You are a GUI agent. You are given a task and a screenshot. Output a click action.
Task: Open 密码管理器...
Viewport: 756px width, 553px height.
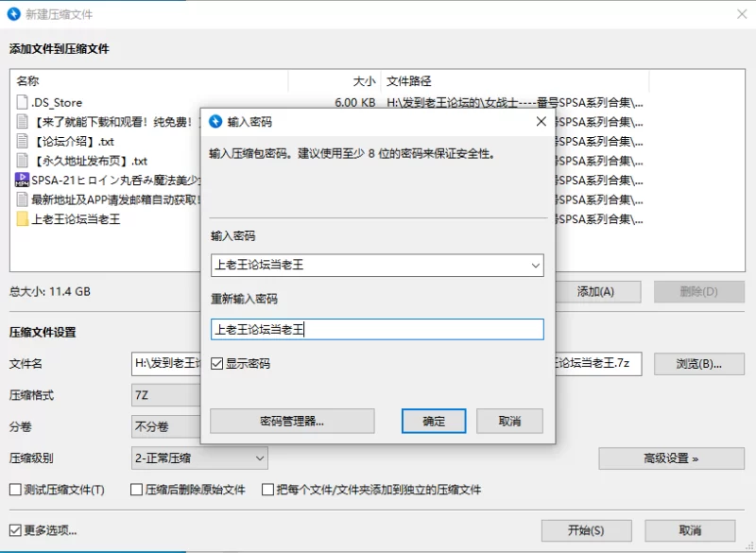click(292, 421)
